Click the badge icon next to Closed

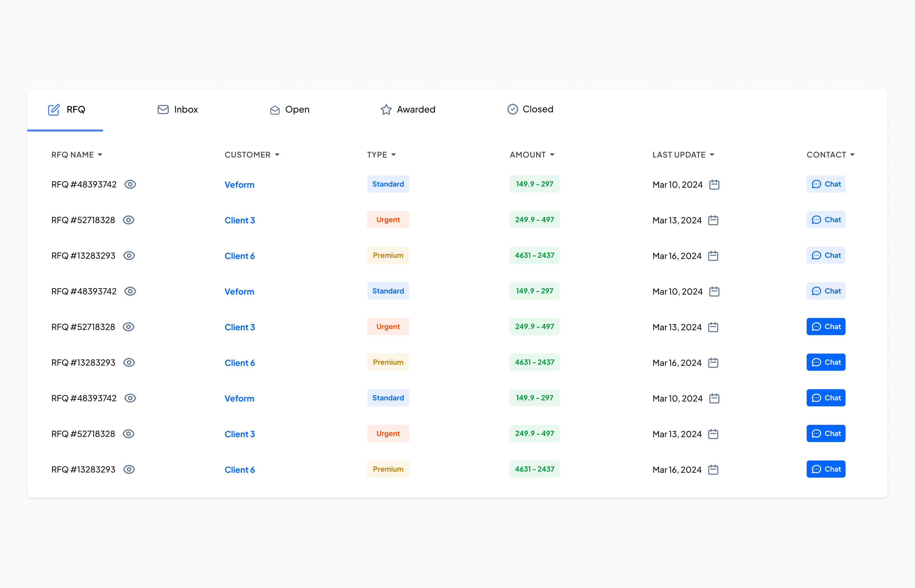point(512,110)
